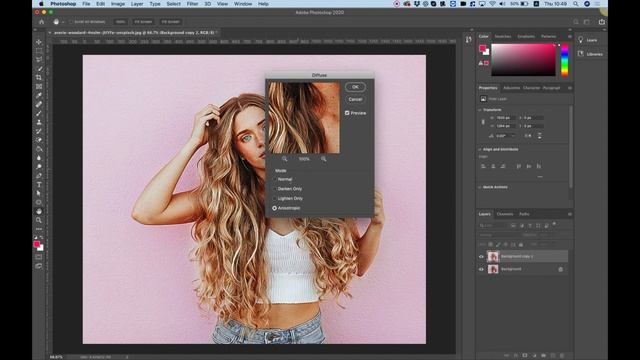Click the color field in Color panel

(x=523, y=60)
